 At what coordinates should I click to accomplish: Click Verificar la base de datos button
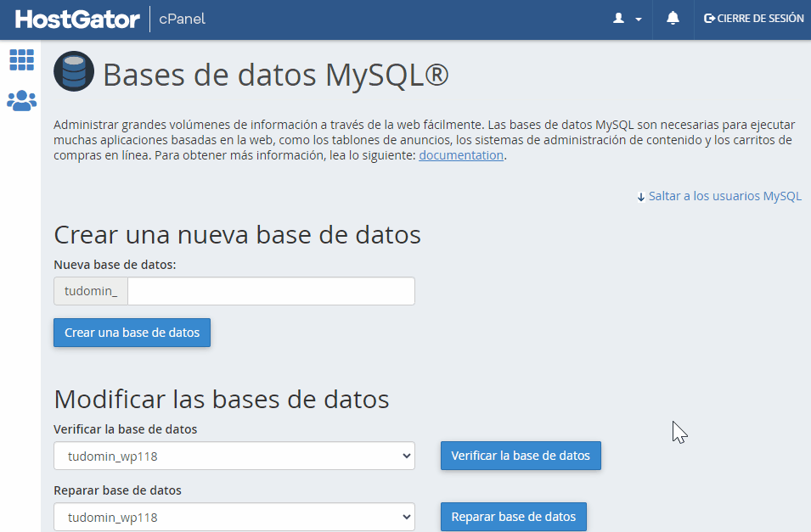tap(521, 456)
